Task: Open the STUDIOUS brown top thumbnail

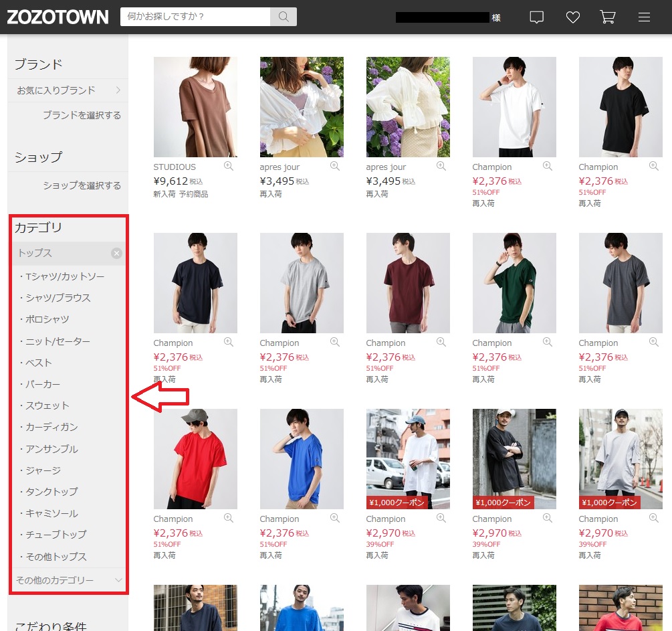Action: coord(195,107)
